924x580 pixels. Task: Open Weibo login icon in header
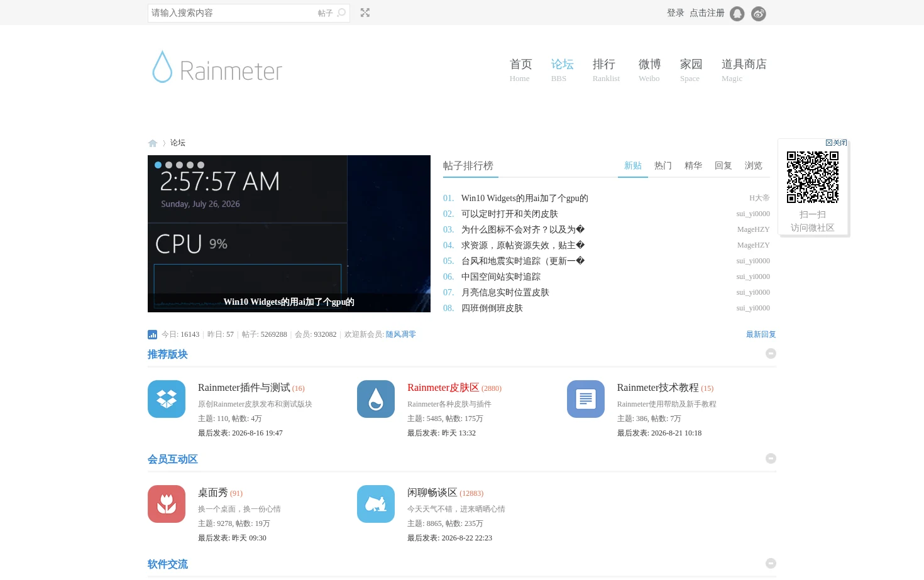coord(759,13)
